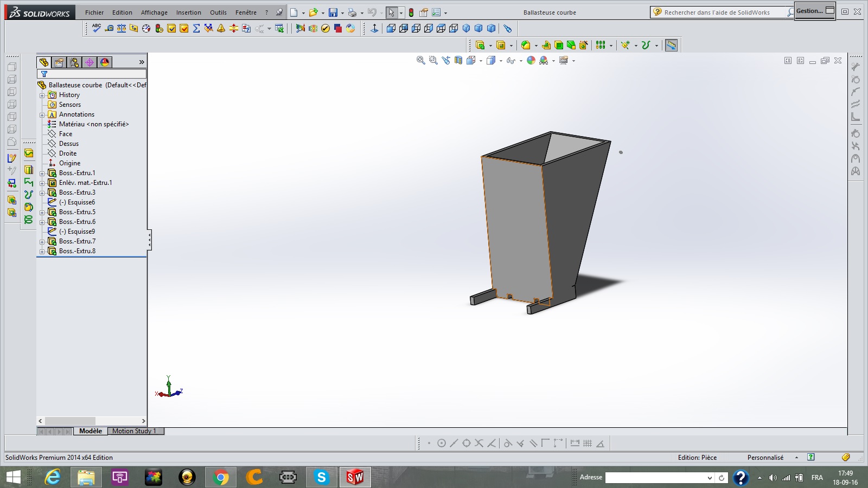Viewport: 868px width, 488px height.
Task: Create a new document
Action: (293, 12)
